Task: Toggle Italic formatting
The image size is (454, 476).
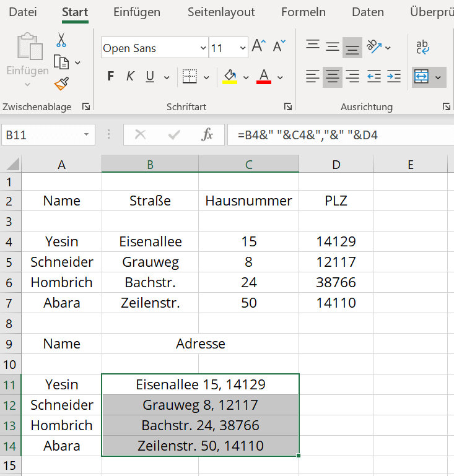Action: pos(130,77)
